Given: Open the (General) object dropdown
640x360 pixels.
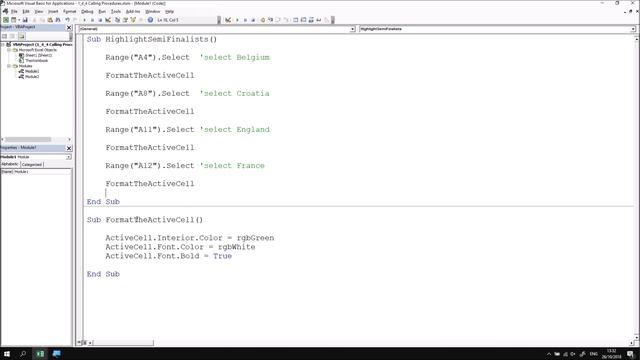Looking at the screenshot, I should pos(352,29).
